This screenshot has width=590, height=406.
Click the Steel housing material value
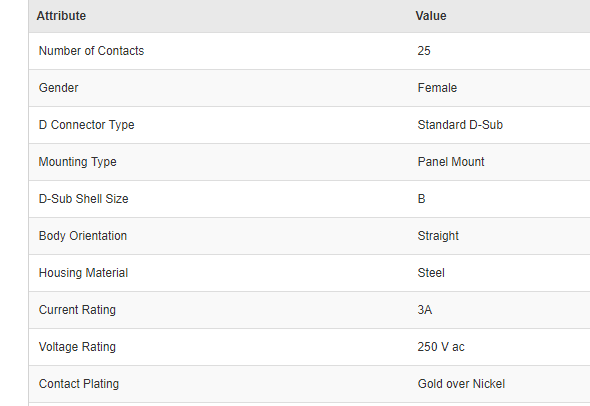click(431, 272)
